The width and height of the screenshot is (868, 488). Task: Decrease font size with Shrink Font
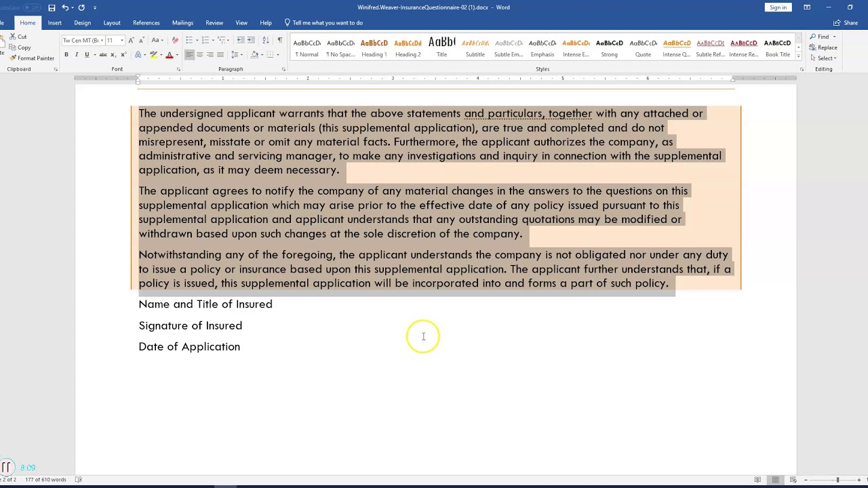pyautogui.click(x=142, y=40)
